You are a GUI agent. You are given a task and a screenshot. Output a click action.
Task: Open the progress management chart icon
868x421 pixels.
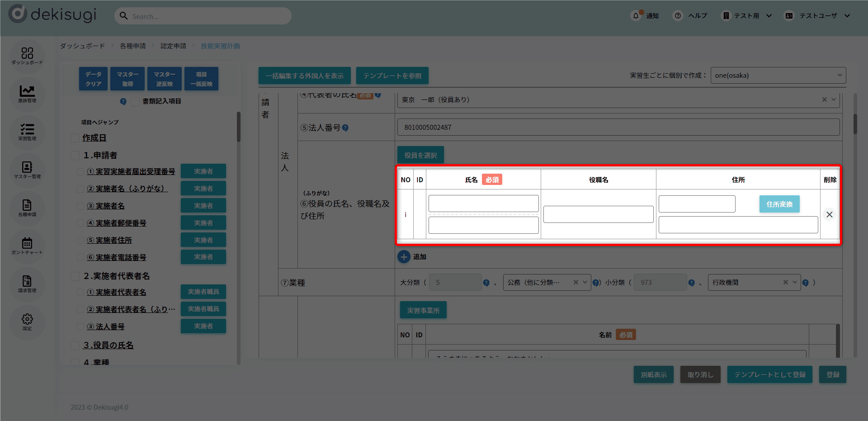(27, 94)
